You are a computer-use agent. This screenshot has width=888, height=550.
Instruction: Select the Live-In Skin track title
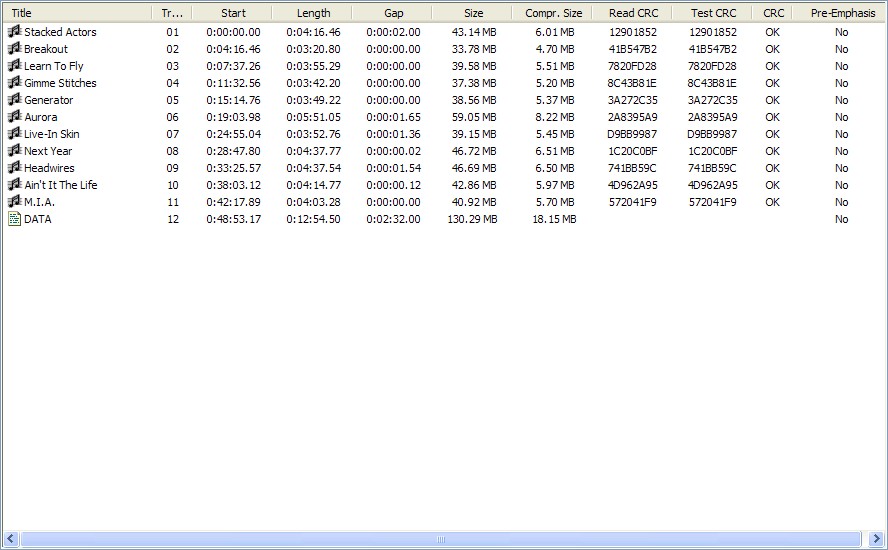52,134
